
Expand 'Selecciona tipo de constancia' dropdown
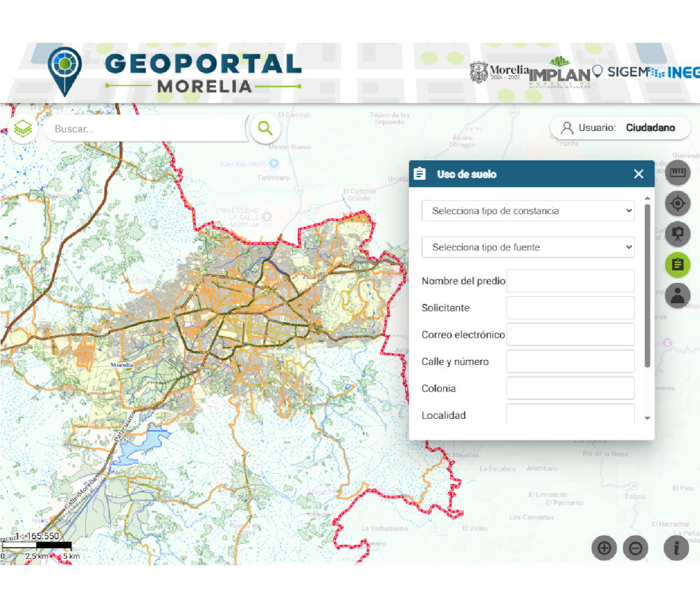point(528,211)
